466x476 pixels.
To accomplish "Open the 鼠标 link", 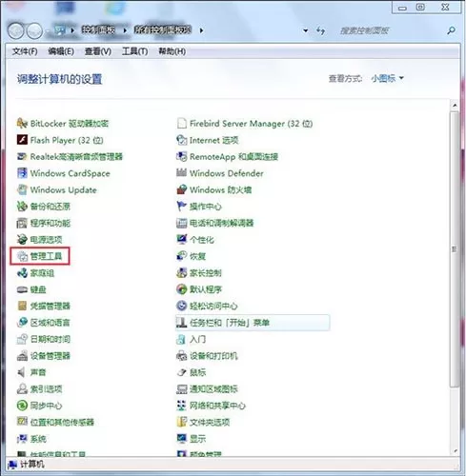I will click(197, 372).
